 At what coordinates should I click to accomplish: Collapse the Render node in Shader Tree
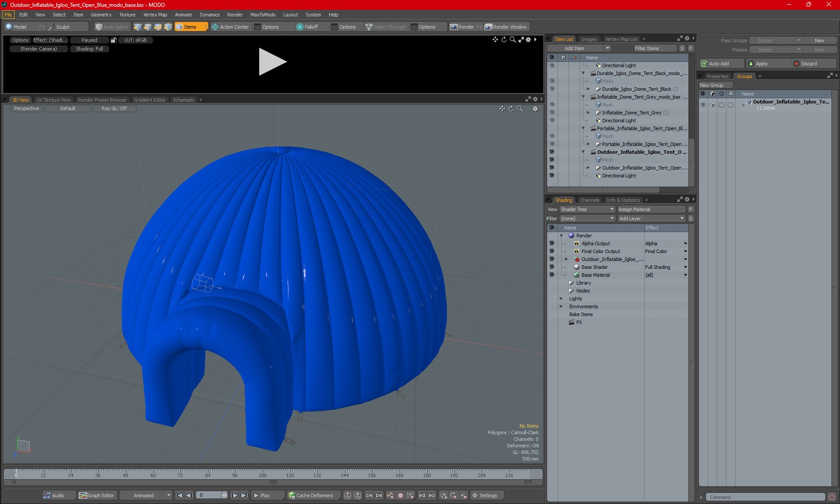coord(561,236)
